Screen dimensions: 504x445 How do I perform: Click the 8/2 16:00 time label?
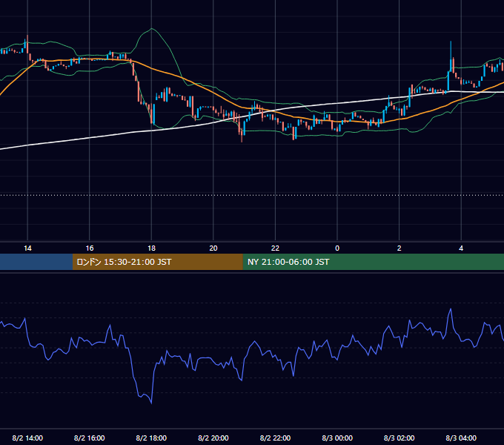tap(90, 438)
